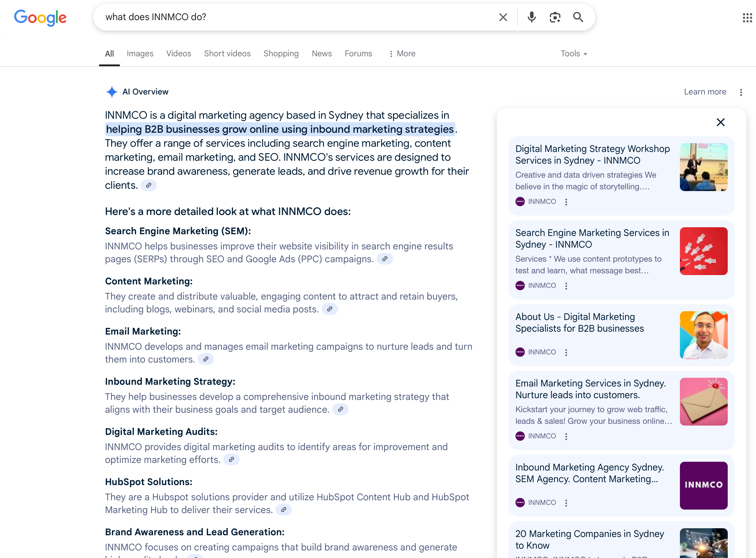This screenshot has height=558, width=756.
Task: Click the 'Email Marketing:' heading
Action: [143, 331]
